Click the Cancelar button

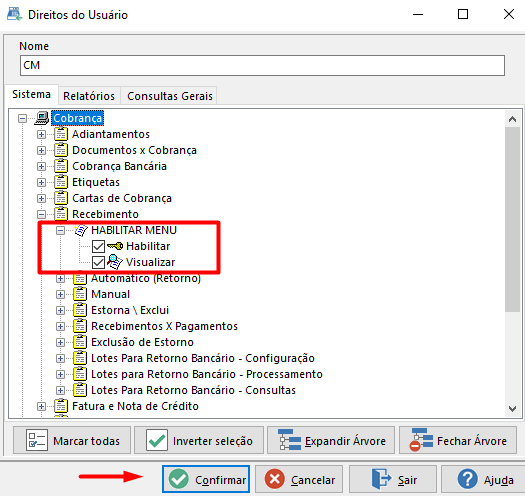click(x=299, y=479)
